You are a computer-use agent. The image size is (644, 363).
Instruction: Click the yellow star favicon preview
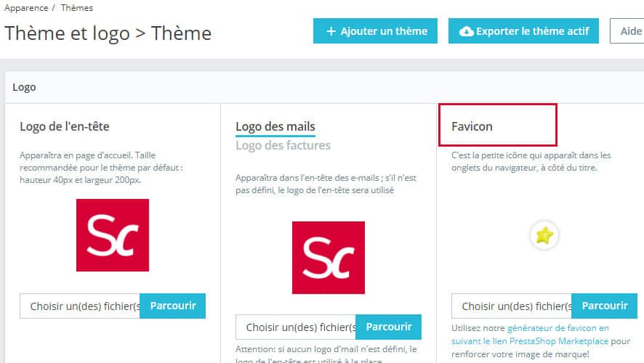click(544, 235)
